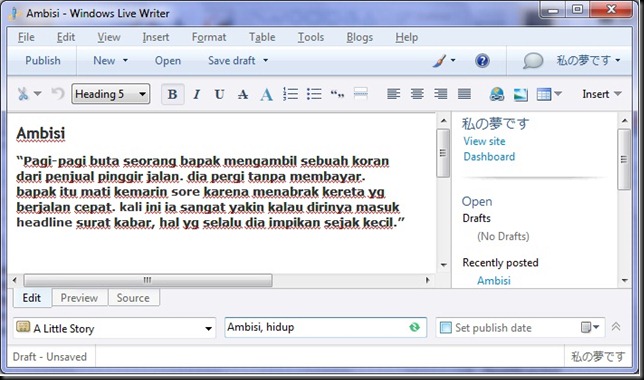The height and width of the screenshot is (380, 644).
Task: Switch to the Source tab
Action: pos(133,298)
